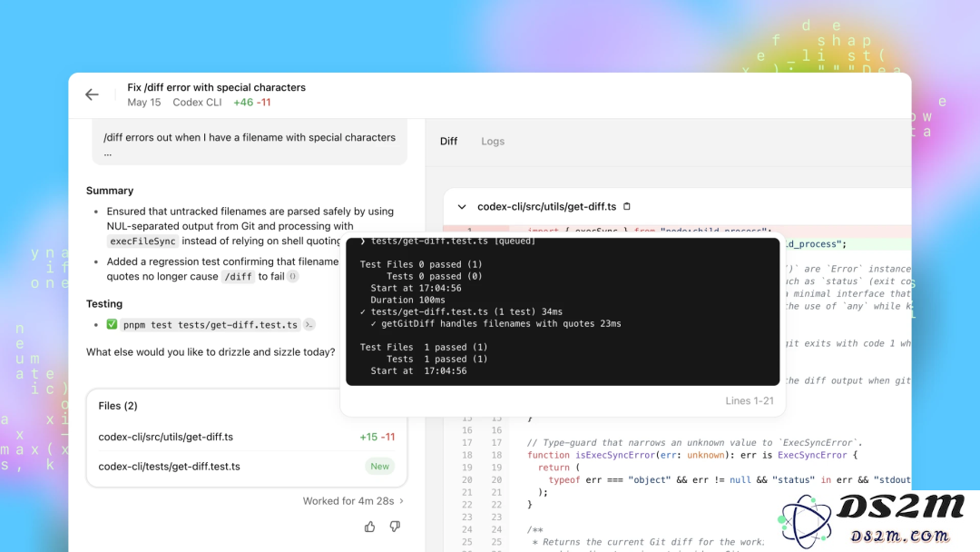Switch to the Diff tab
980x552 pixels.
pos(449,142)
